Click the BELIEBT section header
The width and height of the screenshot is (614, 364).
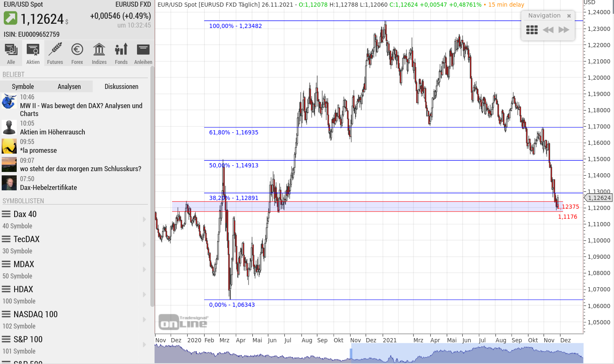click(x=13, y=74)
